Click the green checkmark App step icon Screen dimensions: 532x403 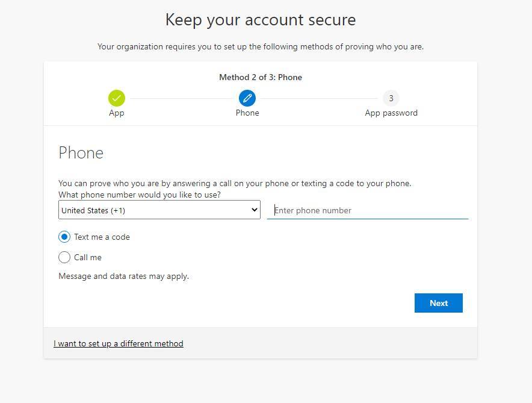(x=116, y=98)
